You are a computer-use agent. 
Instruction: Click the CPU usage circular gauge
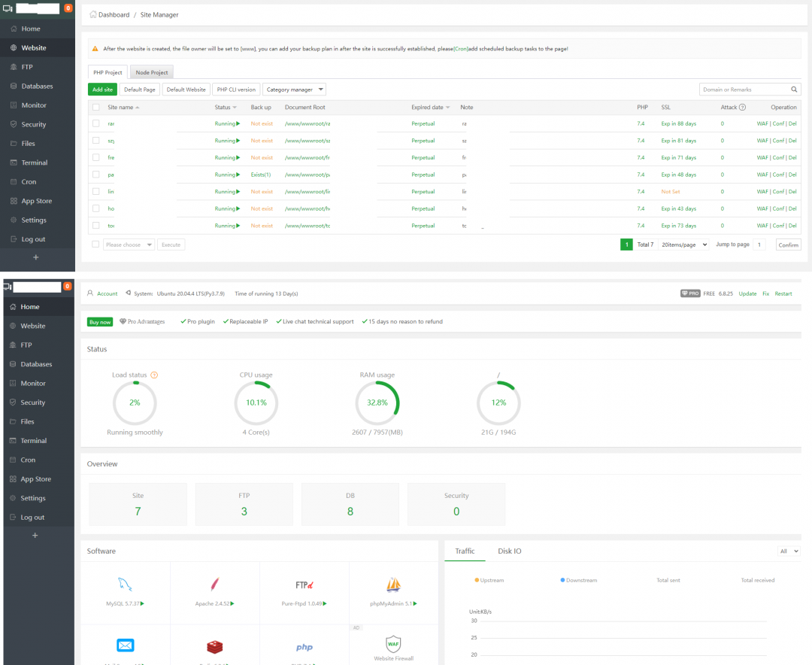[256, 402]
